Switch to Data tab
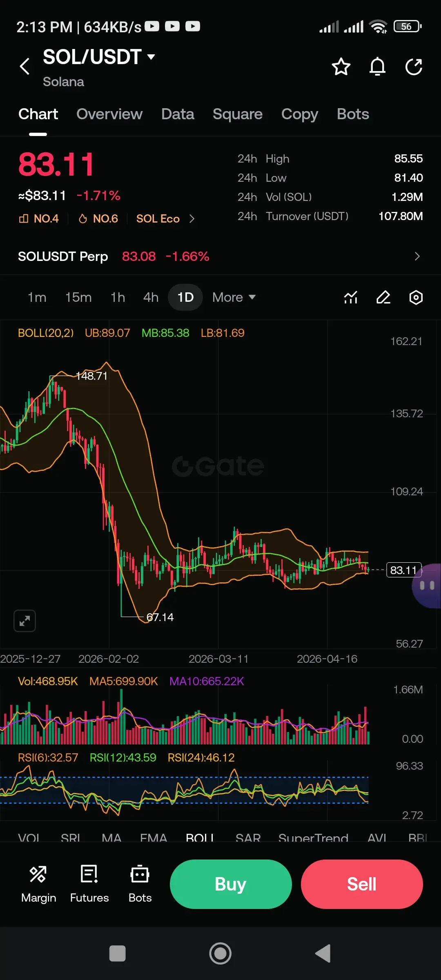 (x=178, y=114)
